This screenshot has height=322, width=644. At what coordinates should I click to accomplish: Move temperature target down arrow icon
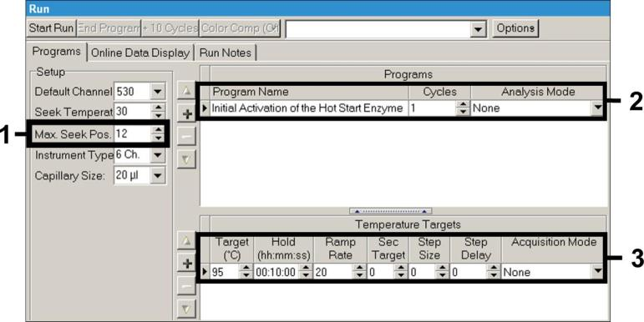point(187,309)
